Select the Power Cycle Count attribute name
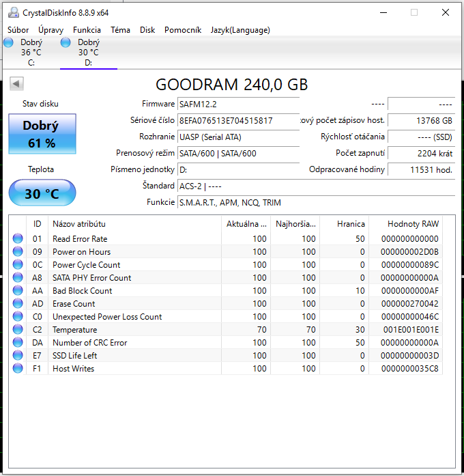 [x=86, y=265]
